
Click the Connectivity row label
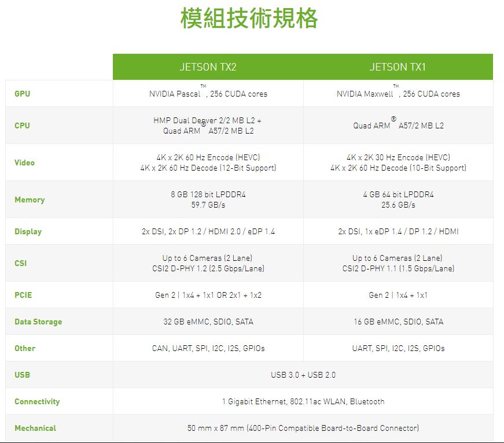click(37, 401)
